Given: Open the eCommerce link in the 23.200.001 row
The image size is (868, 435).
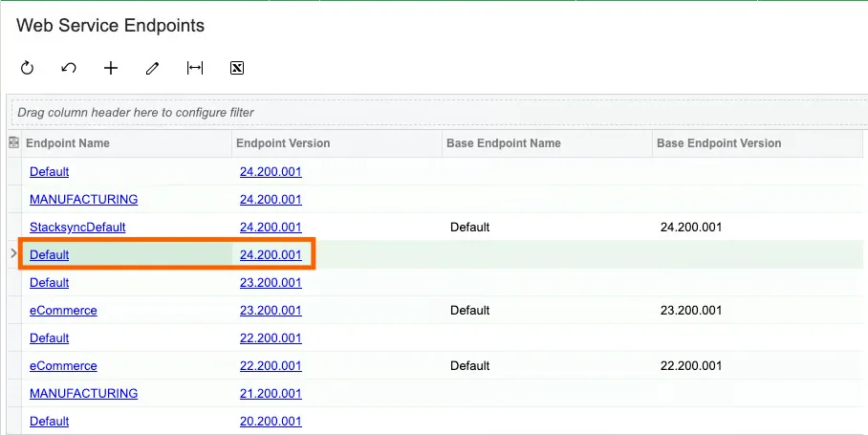Looking at the screenshot, I should click(x=63, y=310).
